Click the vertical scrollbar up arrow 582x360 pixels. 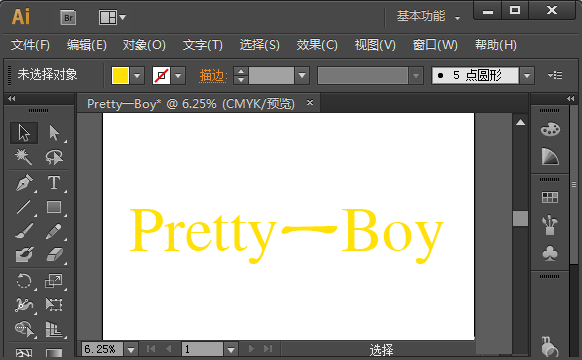pyautogui.click(x=520, y=122)
